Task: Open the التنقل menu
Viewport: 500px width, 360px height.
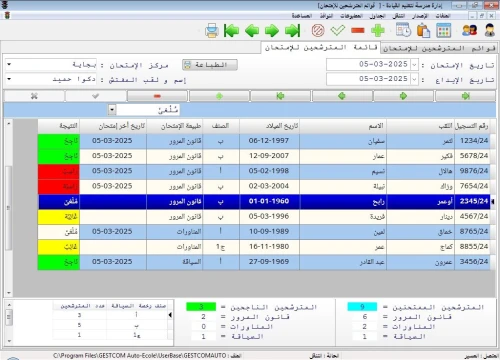Action: click(399, 16)
